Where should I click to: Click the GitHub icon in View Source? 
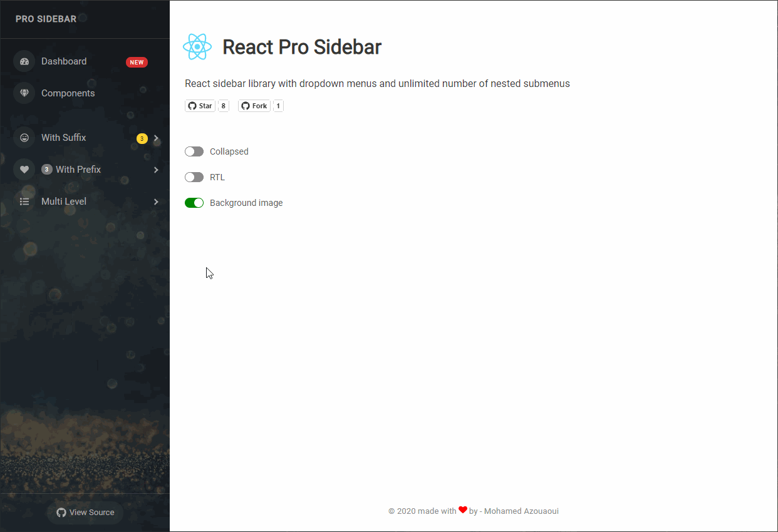pyautogui.click(x=61, y=512)
